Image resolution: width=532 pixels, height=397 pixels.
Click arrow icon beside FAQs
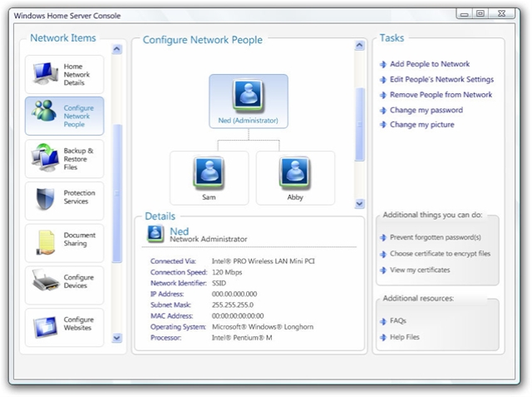click(x=383, y=321)
